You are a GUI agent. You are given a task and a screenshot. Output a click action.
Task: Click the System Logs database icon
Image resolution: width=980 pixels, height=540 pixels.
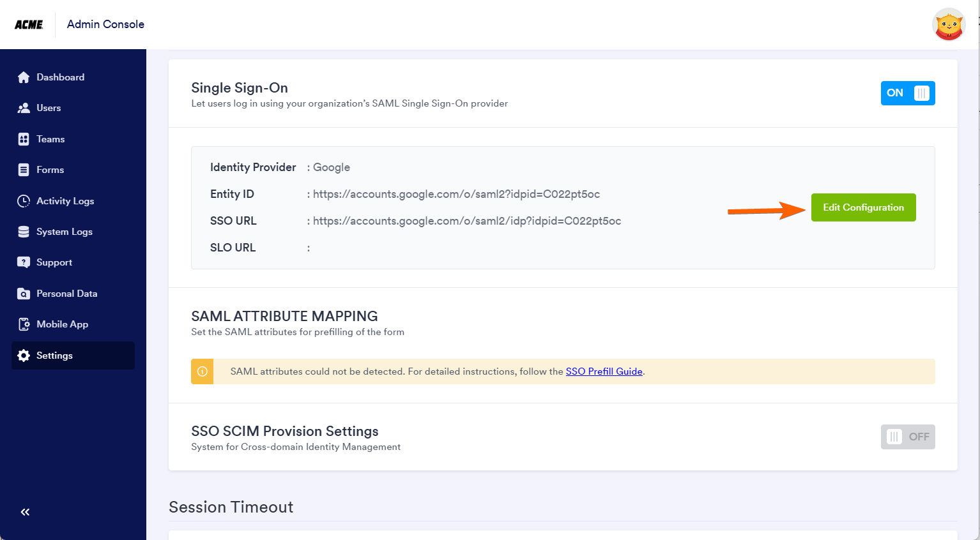pos(24,232)
